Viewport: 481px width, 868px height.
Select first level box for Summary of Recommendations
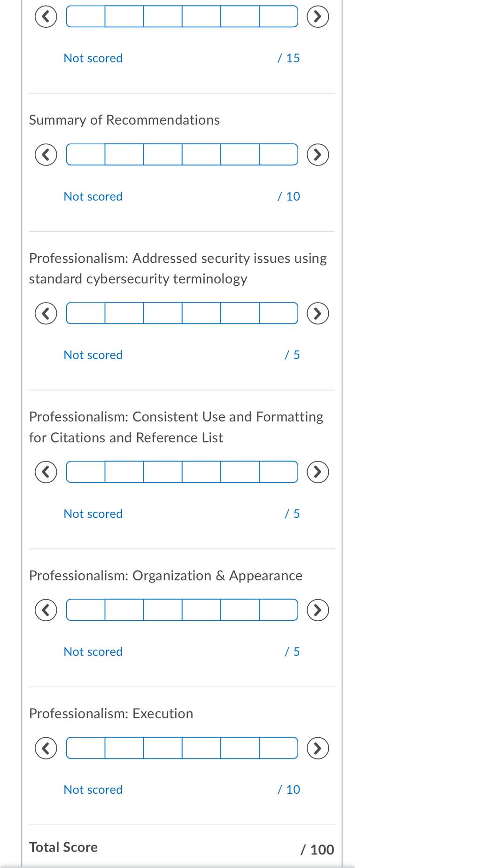85,155
